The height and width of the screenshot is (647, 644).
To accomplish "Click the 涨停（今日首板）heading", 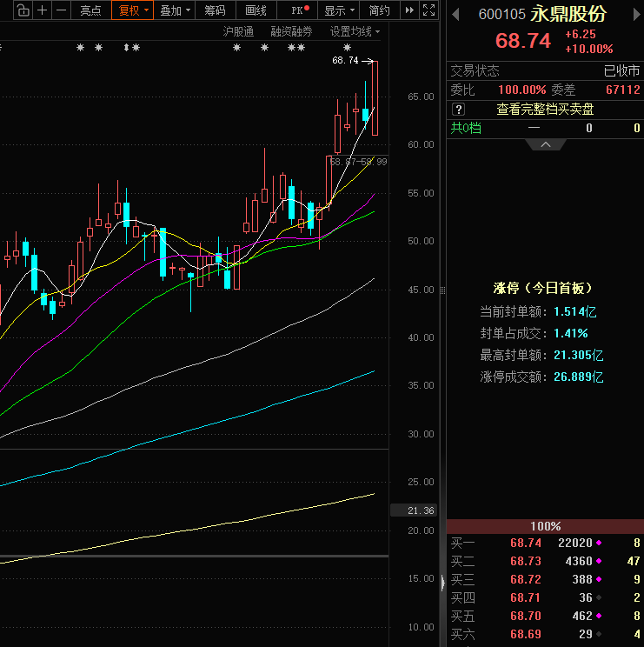I will [x=542, y=288].
